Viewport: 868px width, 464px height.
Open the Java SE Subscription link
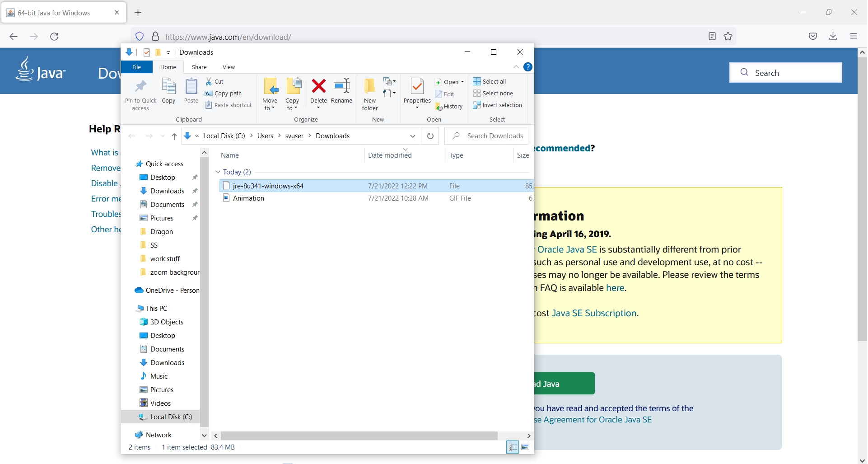[594, 313]
